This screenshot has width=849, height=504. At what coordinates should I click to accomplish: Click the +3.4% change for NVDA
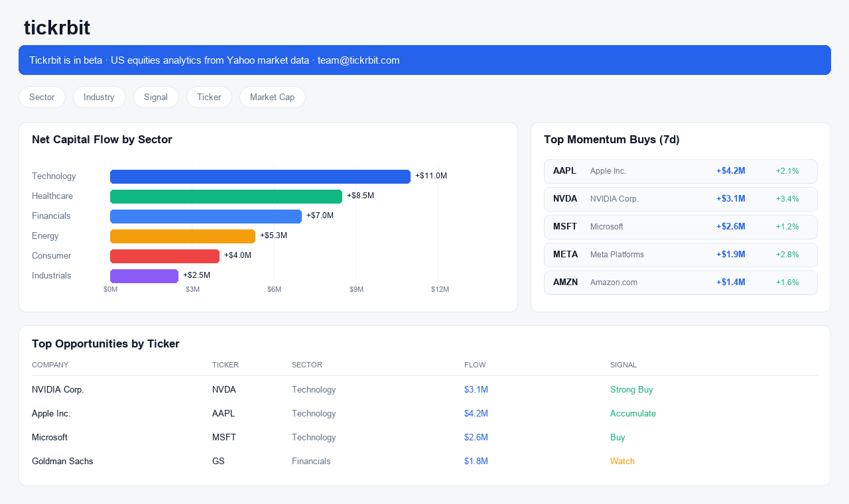(x=787, y=199)
